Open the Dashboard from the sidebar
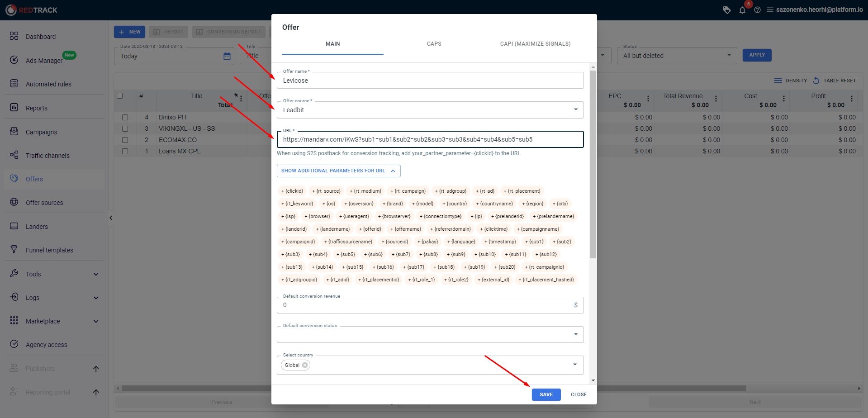Viewport: 868px width, 418px height. (x=41, y=37)
